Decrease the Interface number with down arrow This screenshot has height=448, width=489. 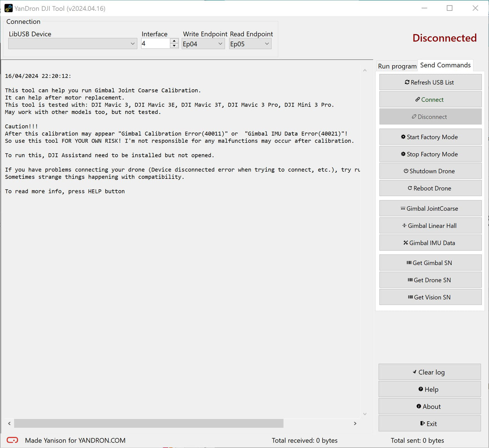(x=174, y=46)
